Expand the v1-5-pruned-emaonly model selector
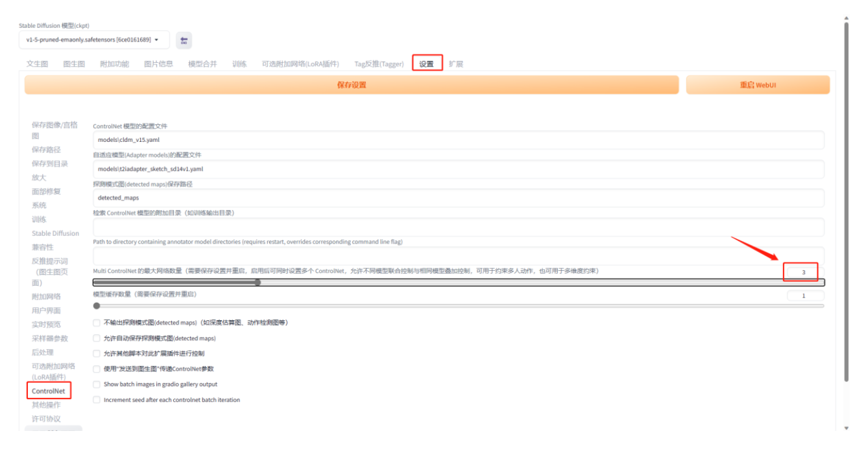The width and height of the screenshot is (868, 464). tap(94, 40)
